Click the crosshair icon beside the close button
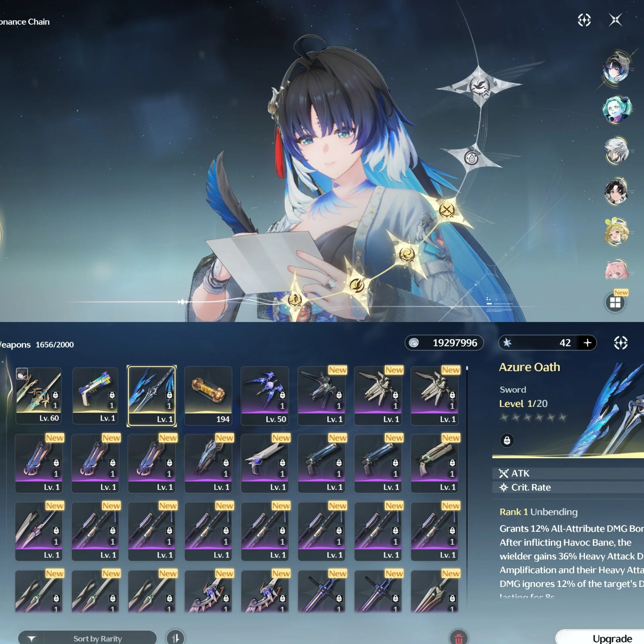 click(584, 20)
